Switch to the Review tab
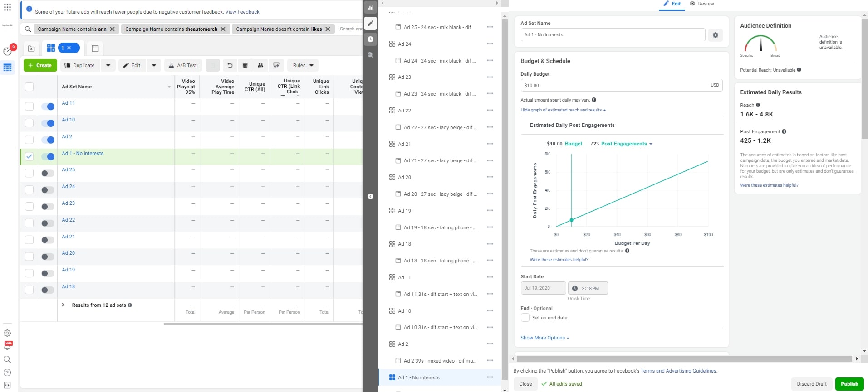Viewport: 868px width, 392px height. 701,4
